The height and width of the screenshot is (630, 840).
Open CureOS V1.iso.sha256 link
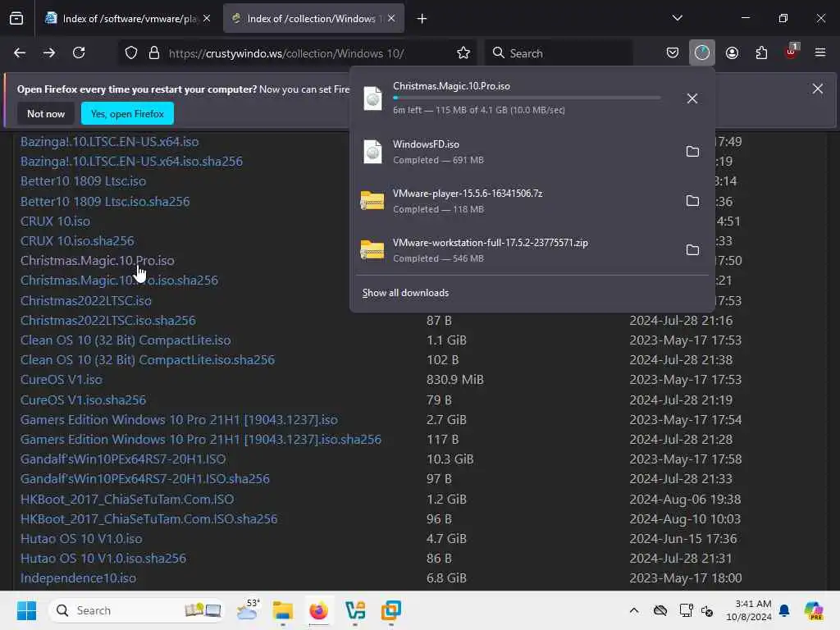[x=83, y=399]
